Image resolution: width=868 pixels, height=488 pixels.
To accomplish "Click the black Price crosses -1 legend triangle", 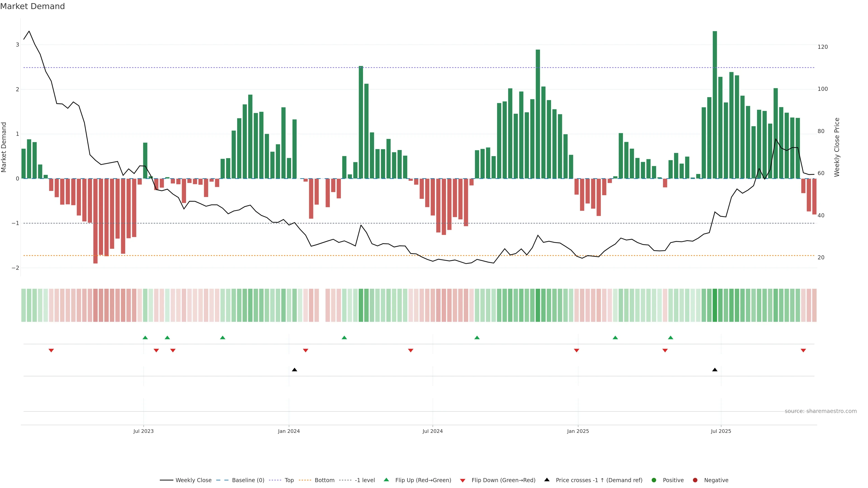I will pyautogui.click(x=547, y=480).
